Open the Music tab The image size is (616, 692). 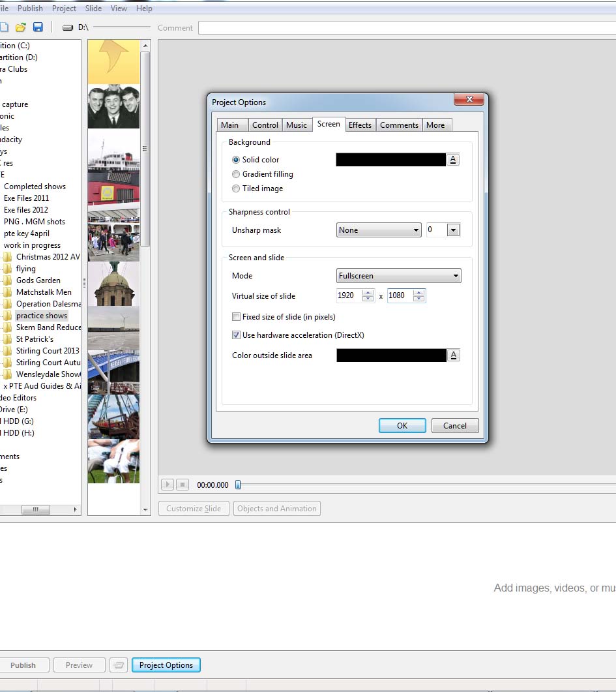(x=297, y=125)
